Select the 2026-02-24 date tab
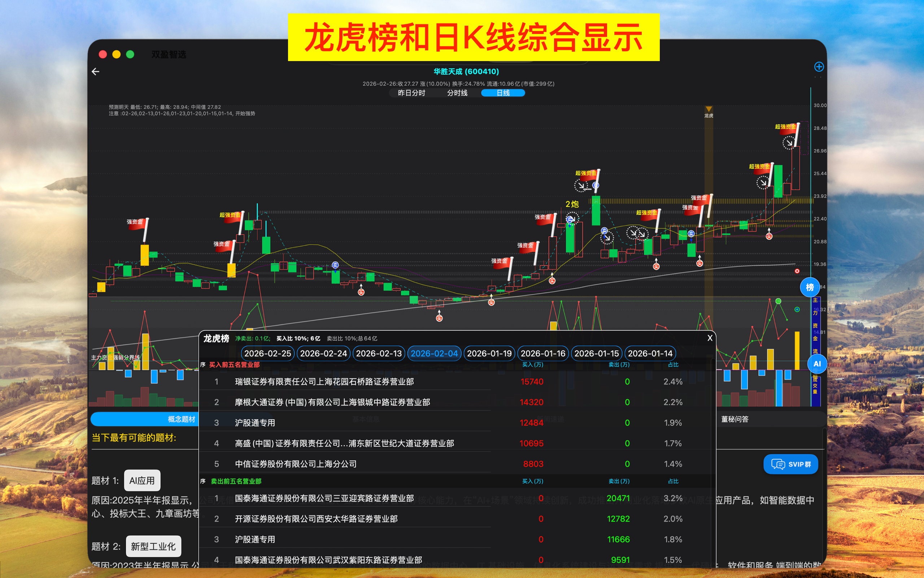924x578 pixels. [323, 353]
